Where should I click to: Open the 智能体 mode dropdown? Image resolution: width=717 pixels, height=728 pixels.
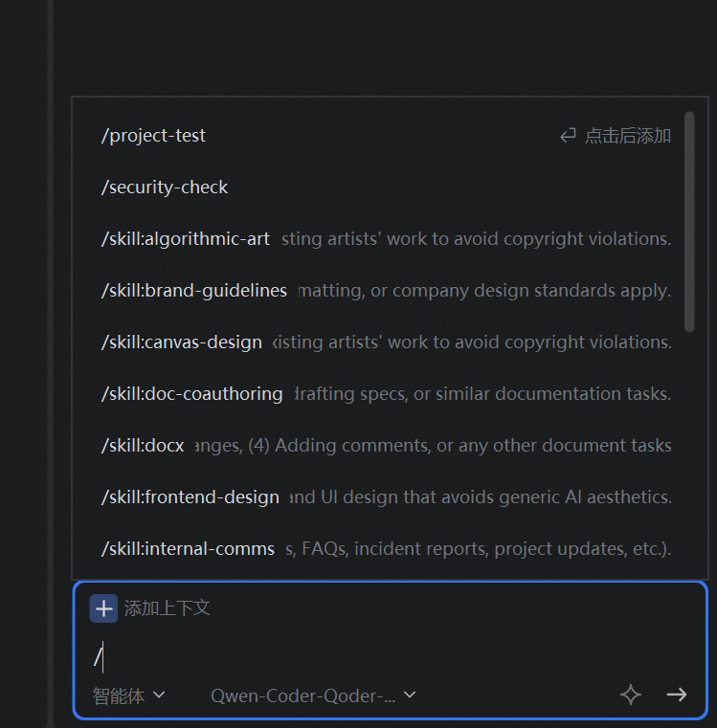[x=129, y=695]
